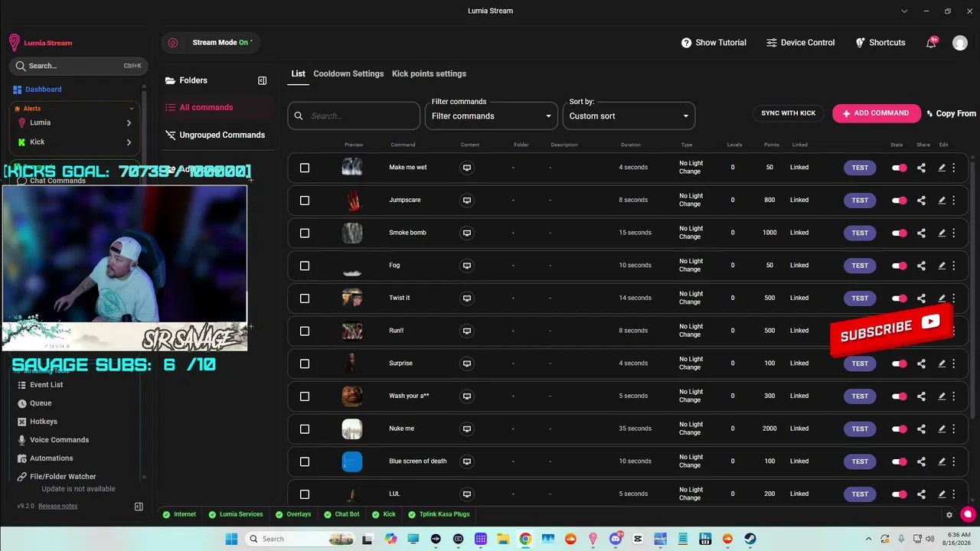The width and height of the screenshot is (980, 551).
Task: Open the notifications bell
Action: coord(931,43)
